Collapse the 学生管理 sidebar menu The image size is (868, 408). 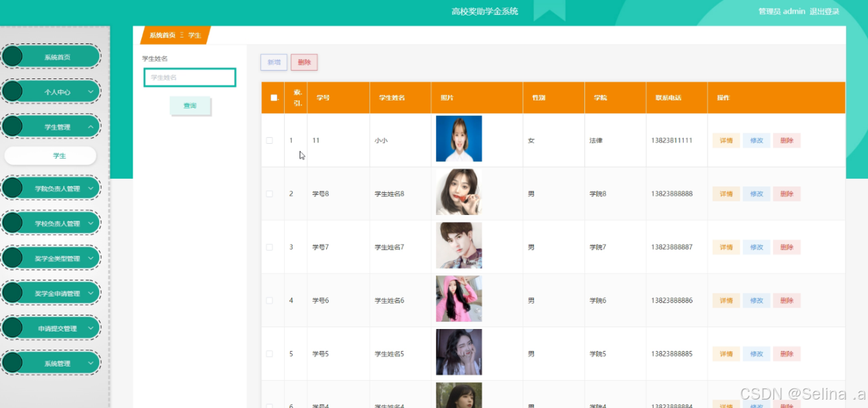click(x=51, y=127)
